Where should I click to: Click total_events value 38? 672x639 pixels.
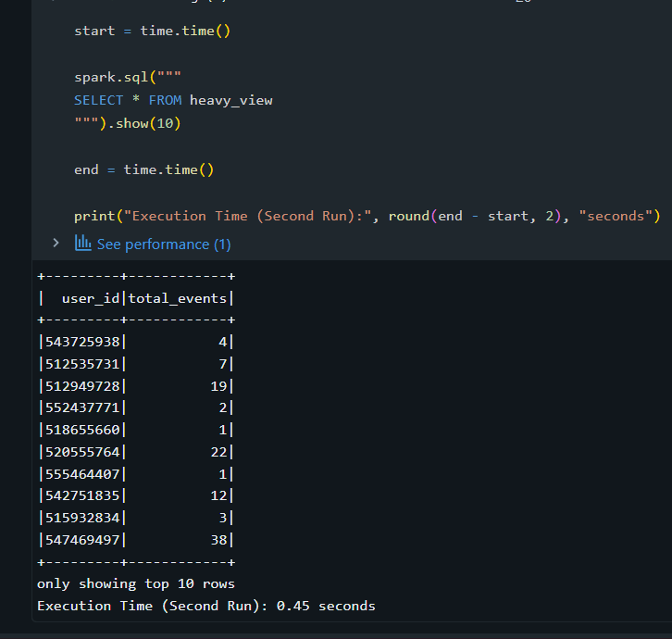(x=218, y=540)
